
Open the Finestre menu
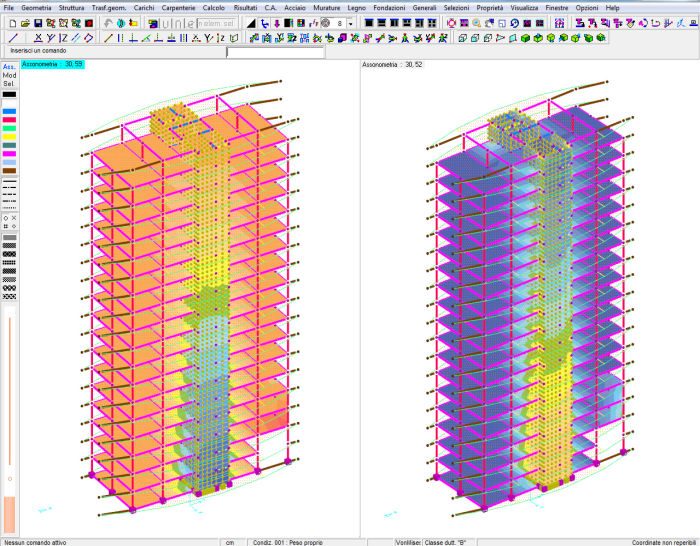(x=557, y=7)
